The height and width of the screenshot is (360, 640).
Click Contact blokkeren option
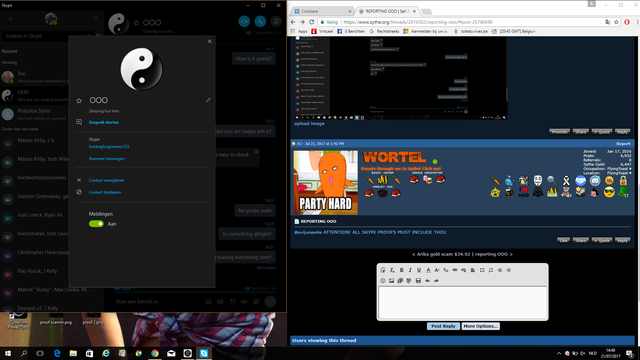105,192
